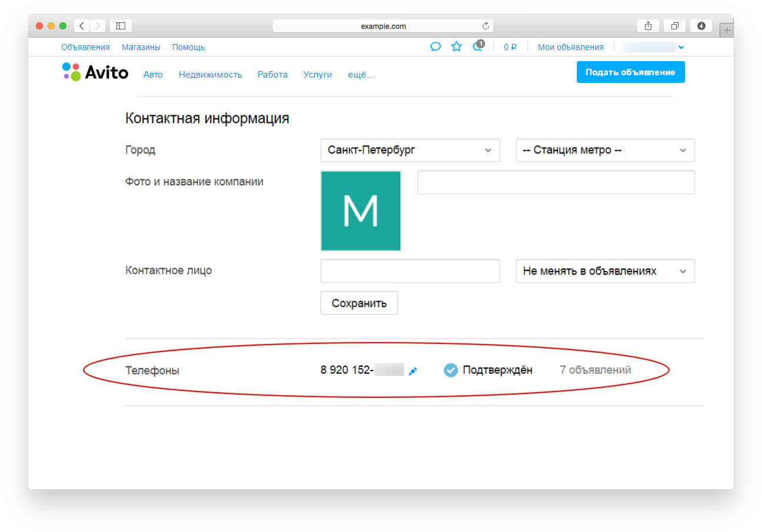Open the Помощь top link
The image size is (762, 532).
point(189,47)
